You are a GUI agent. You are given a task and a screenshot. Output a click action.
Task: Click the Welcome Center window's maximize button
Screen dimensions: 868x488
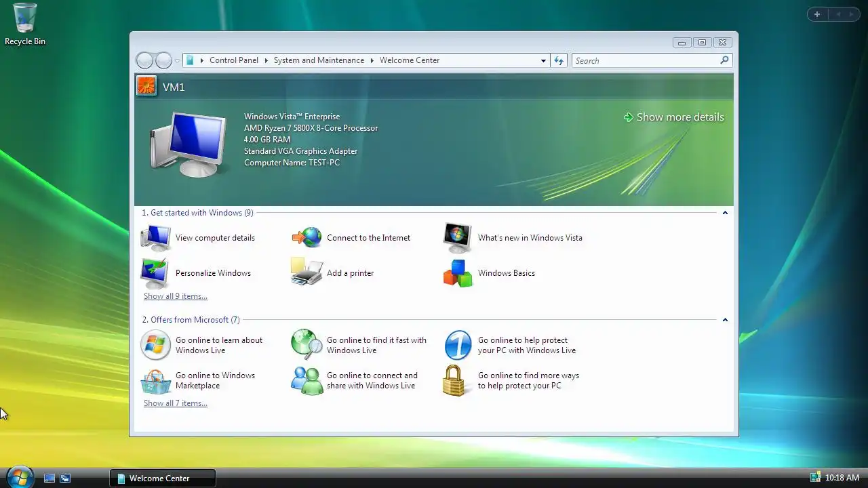702,42
